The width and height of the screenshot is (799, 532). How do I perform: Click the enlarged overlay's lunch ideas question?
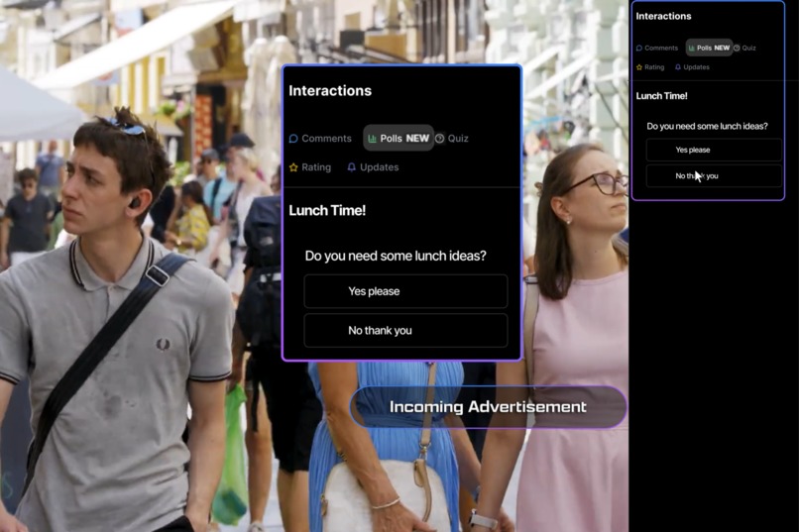[396, 256]
